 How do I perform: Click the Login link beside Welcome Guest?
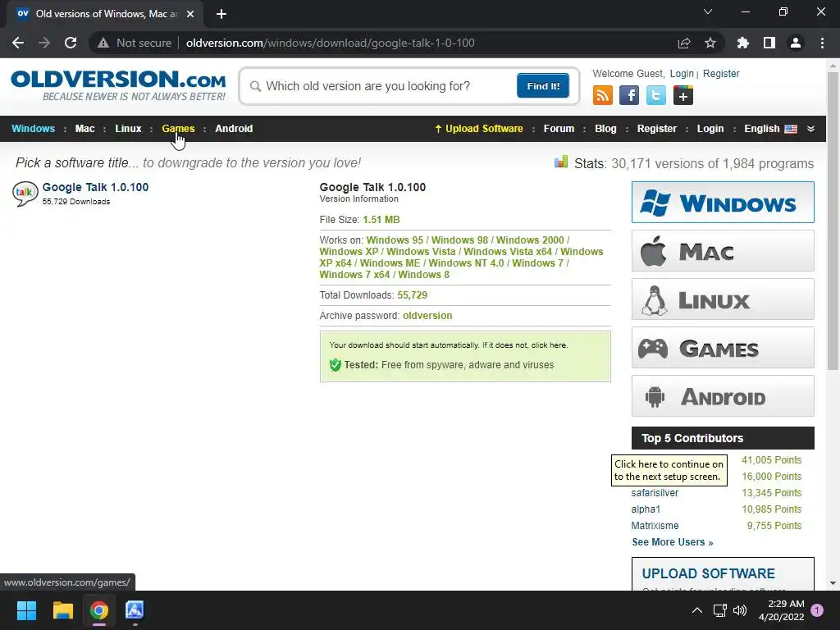pyautogui.click(x=682, y=73)
